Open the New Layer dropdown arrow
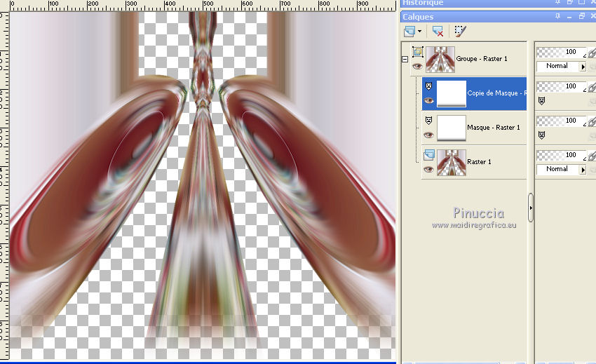The image size is (596, 364). 419,31
